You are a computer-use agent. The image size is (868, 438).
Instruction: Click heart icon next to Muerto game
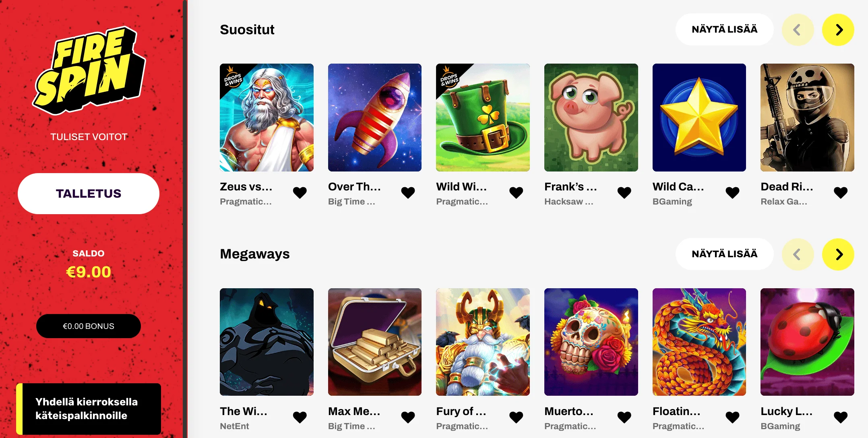tap(624, 417)
